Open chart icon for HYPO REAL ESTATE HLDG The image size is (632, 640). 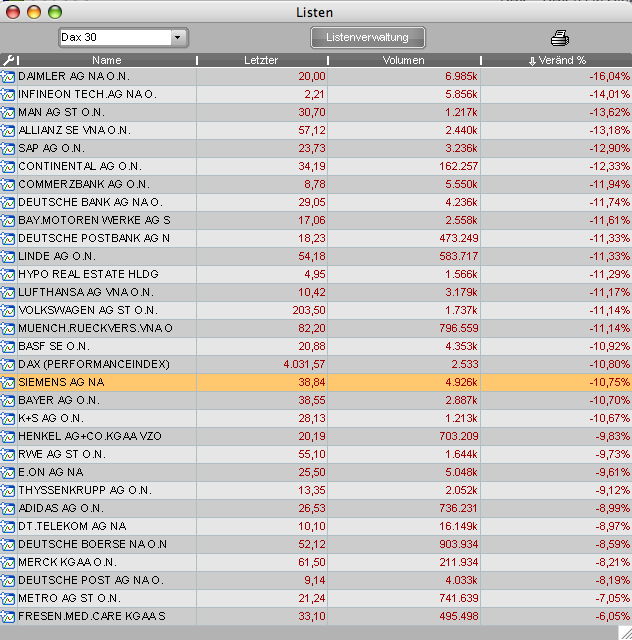8,274
